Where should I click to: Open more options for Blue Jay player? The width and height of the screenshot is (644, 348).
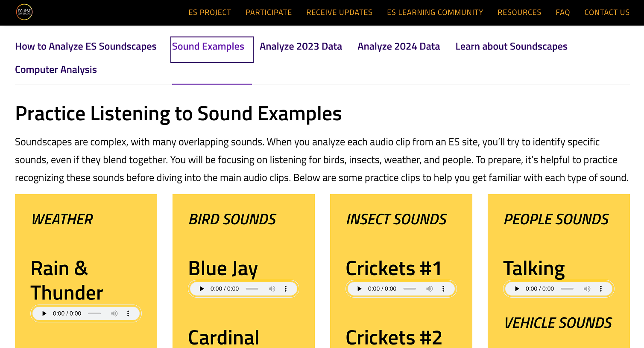[x=286, y=289]
